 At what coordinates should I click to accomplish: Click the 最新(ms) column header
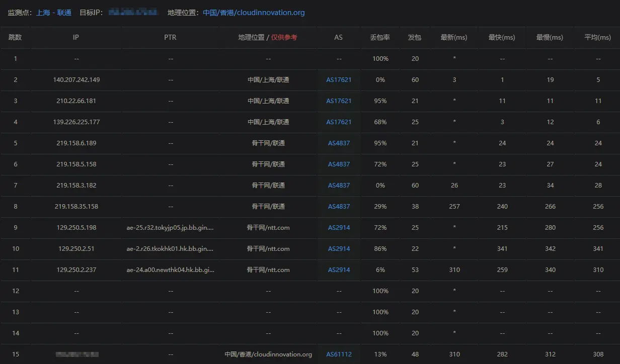point(454,38)
